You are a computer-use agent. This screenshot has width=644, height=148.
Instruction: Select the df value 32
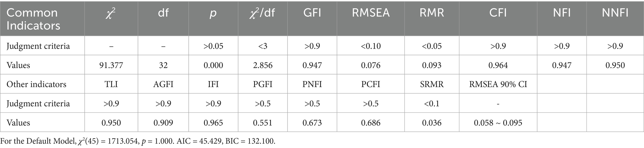tap(163, 65)
